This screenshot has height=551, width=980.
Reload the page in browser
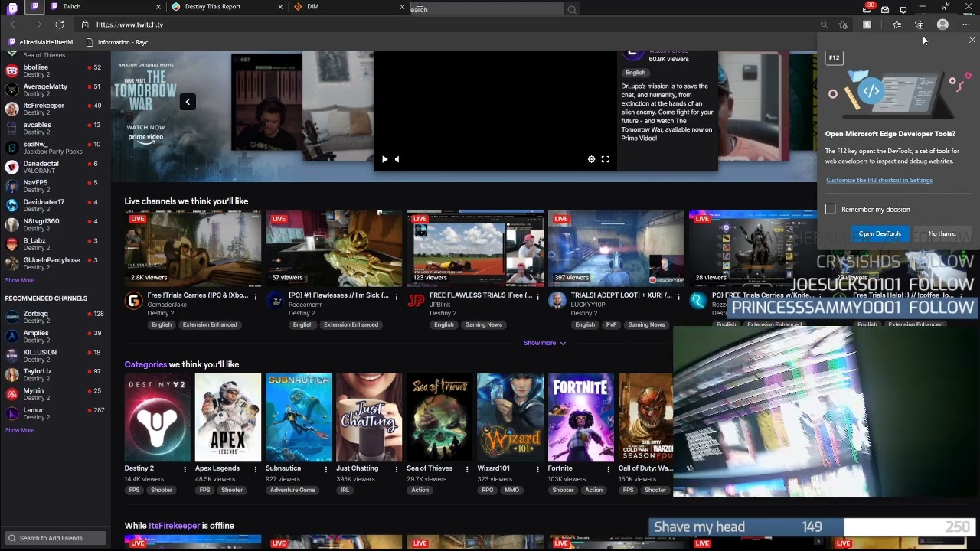(x=60, y=24)
